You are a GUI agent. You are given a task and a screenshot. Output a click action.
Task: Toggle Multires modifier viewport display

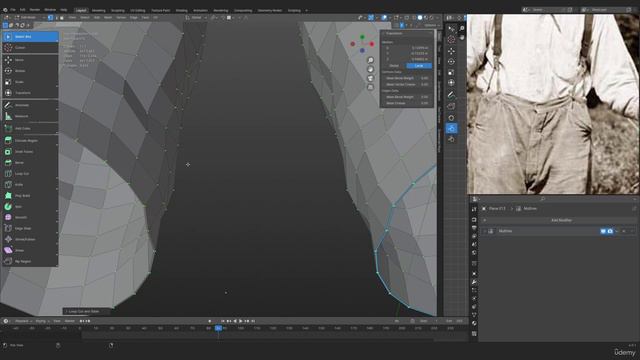(x=603, y=231)
